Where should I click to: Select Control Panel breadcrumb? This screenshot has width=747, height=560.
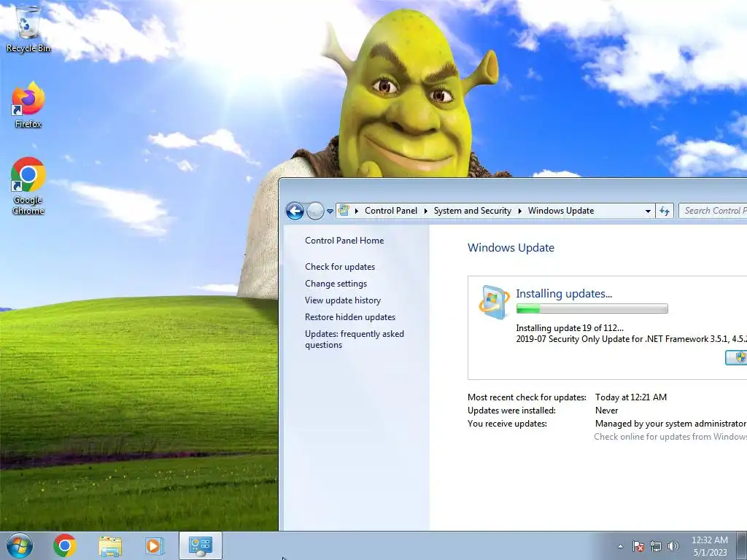(391, 211)
